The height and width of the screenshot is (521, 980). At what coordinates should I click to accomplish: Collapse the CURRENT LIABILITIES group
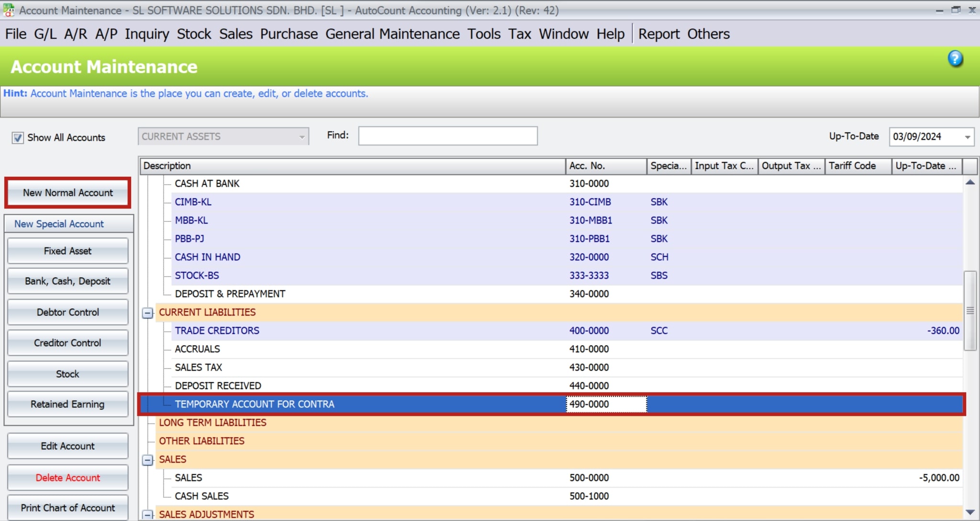coord(147,312)
